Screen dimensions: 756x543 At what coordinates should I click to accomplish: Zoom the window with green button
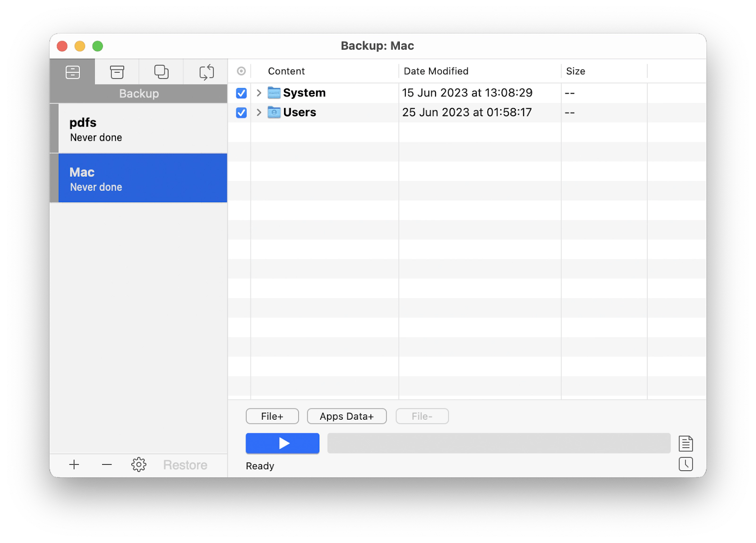tap(97, 46)
